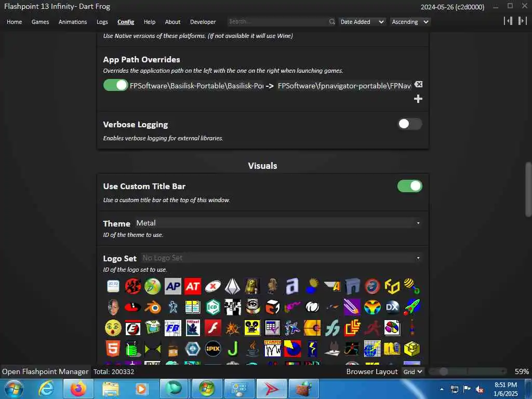Click the taskbar clock showing 8:51 PM

coord(506,389)
